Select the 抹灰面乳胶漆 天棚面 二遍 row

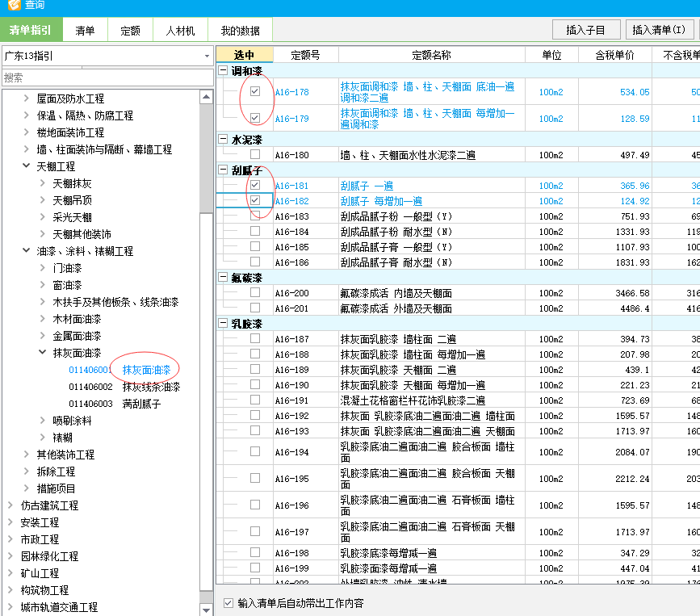(x=458, y=370)
